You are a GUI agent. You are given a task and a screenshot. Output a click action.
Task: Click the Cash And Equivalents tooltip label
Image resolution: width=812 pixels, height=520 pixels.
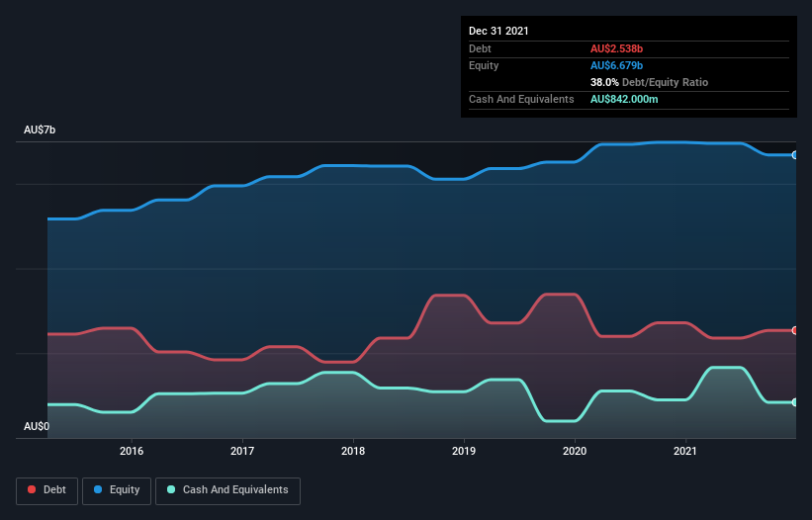pos(521,99)
